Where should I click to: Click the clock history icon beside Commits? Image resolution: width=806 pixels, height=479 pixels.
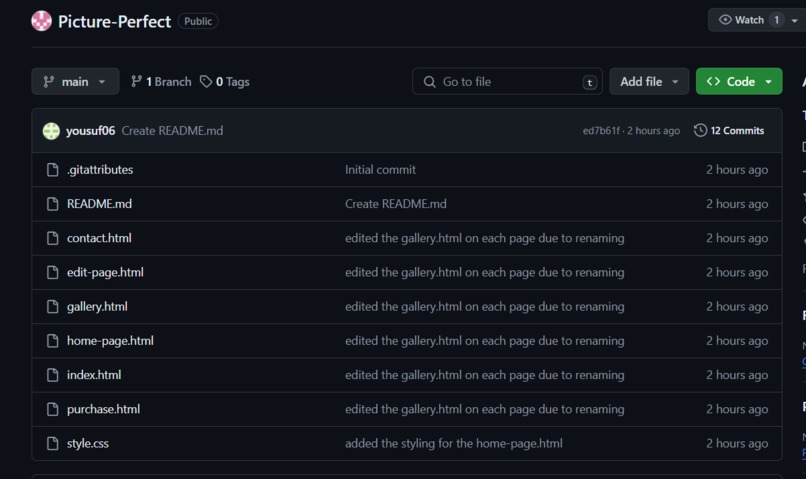click(x=700, y=131)
